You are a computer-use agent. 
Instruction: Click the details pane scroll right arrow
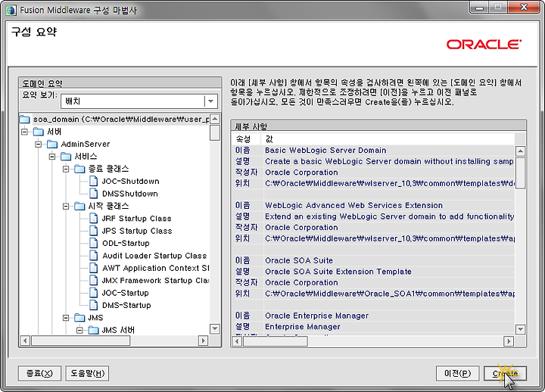click(x=509, y=341)
